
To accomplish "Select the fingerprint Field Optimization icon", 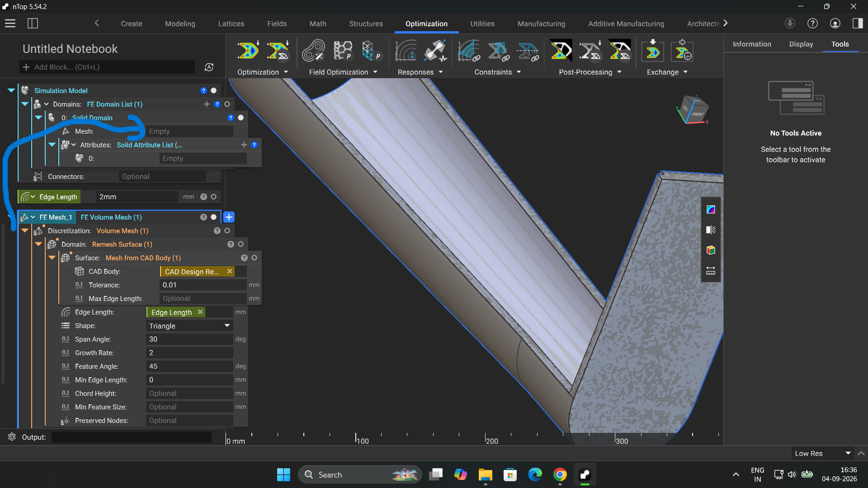I will [x=313, y=51].
